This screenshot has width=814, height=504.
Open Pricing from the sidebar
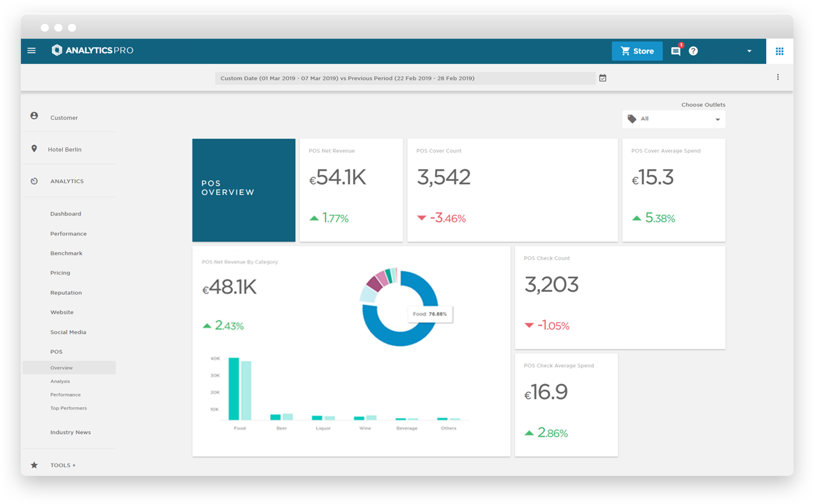tap(60, 273)
